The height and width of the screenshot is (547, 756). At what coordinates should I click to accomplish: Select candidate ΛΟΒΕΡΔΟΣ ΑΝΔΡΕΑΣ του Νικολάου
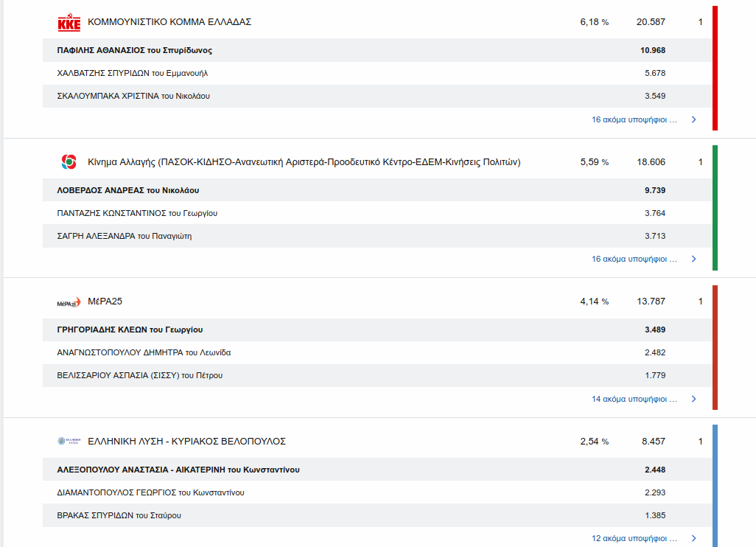[x=128, y=190]
